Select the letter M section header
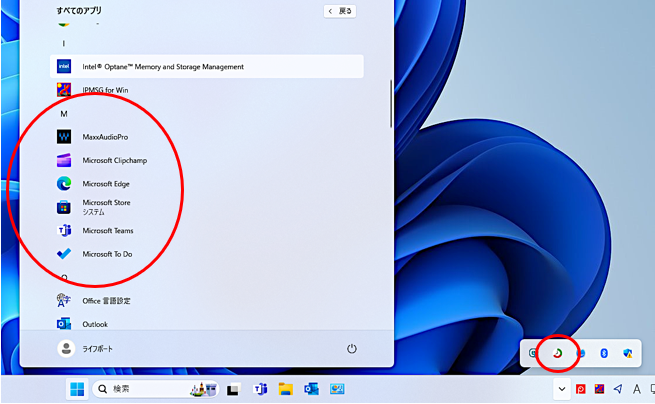Image resolution: width=655 pixels, height=404 pixels. click(64, 114)
